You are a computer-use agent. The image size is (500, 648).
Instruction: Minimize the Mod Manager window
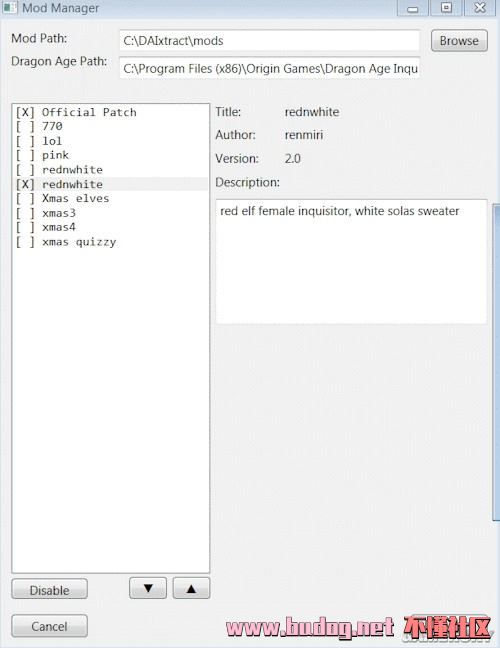click(412, 8)
